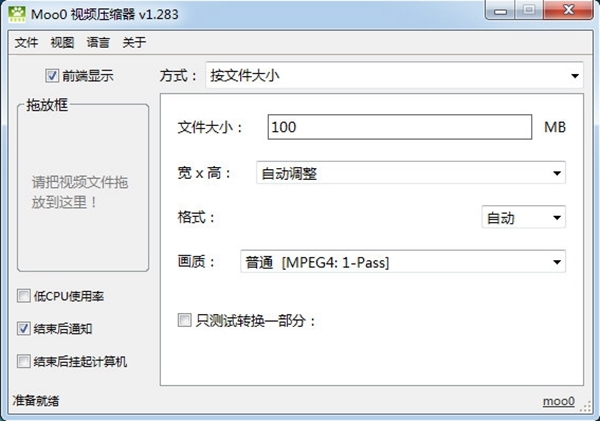This screenshot has width=600, height=421.
Task: Open the 文件 menu
Action: pos(26,42)
